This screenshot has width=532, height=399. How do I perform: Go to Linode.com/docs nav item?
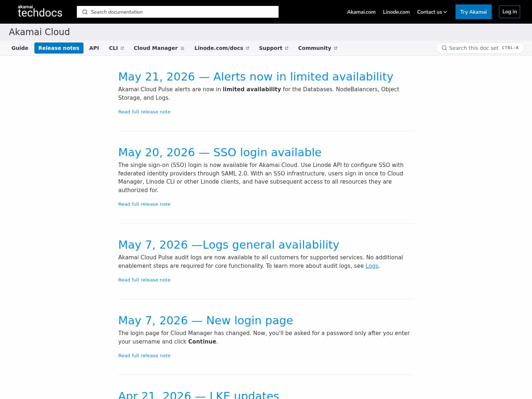click(222, 48)
